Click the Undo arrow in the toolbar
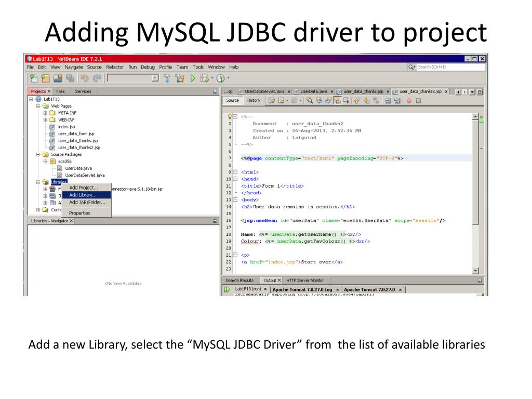Viewport: 532px width, 399px height. click(x=85, y=78)
